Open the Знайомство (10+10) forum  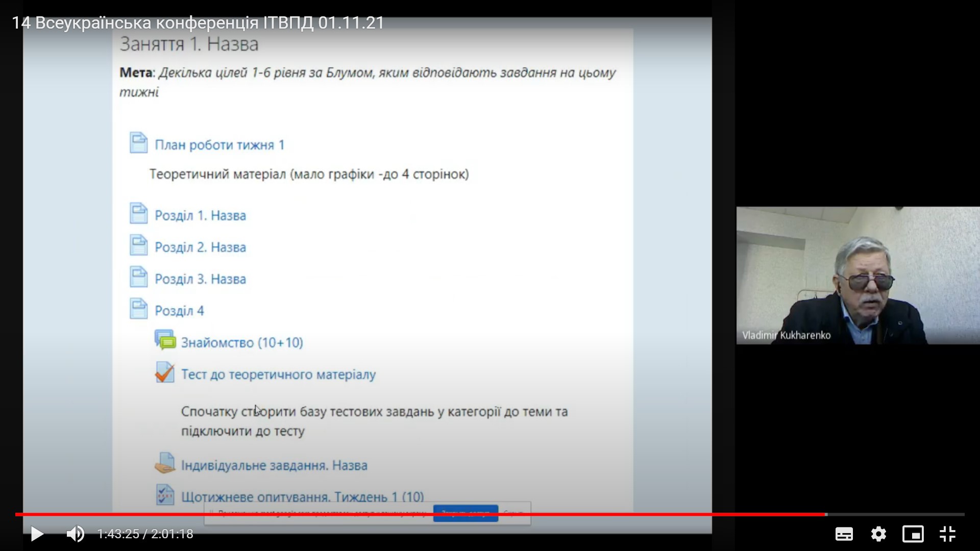(242, 342)
